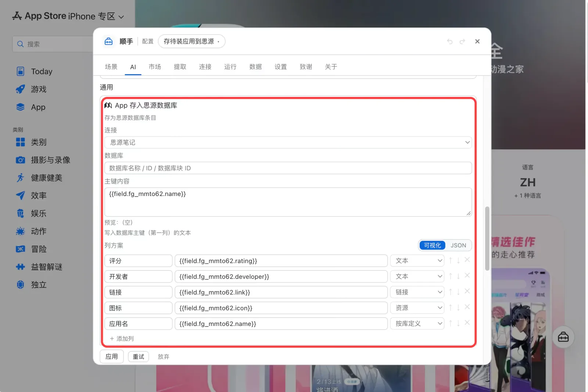The image size is (588, 392).
Task: Select 益智解谜 category in sidebar
Action: (x=39, y=267)
